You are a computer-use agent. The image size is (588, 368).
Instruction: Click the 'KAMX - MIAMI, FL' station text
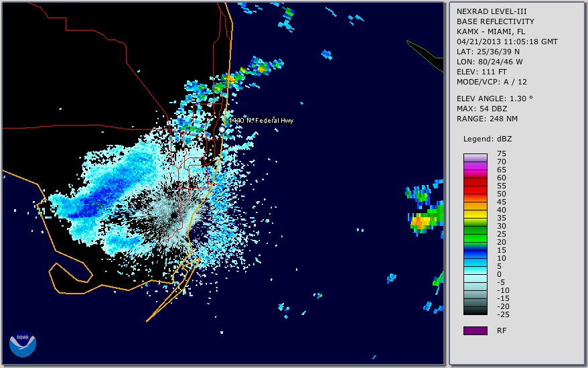point(491,32)
